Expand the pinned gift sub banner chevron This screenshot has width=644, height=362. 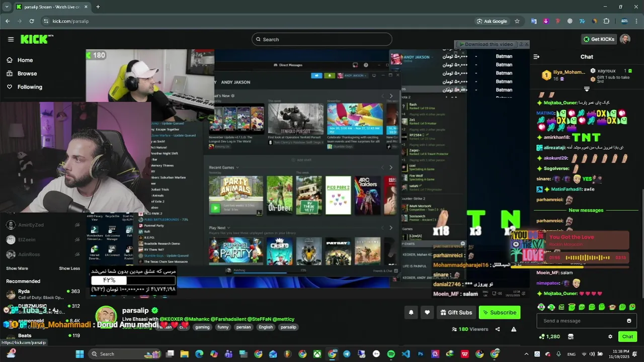pos(587,89)
